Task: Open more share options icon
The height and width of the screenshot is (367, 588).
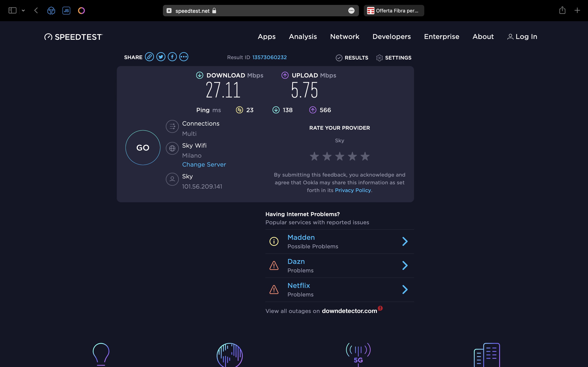Action: coord(184,57)
